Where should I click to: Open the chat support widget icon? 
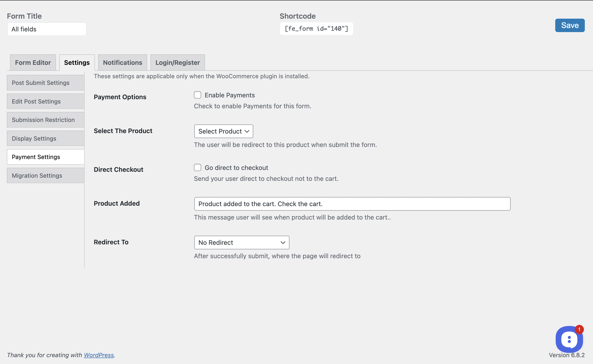pos(569,339)
